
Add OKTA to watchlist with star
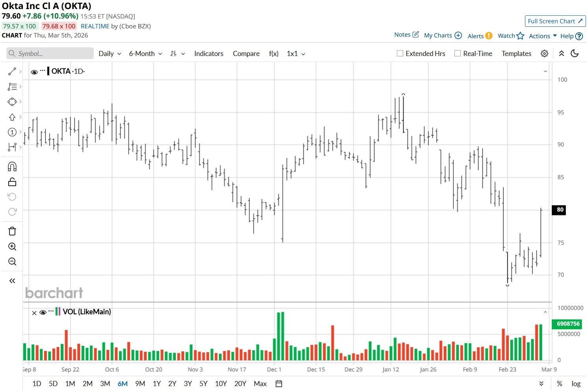point(521,36)
